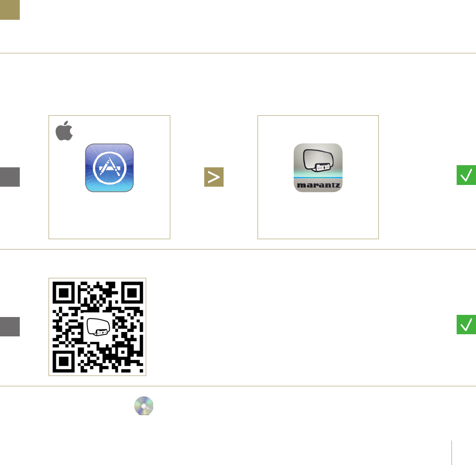Click the gold right-arrow between the app boxes
The height and width of the screenshot is (465, 476).
(x=214, y=177)
